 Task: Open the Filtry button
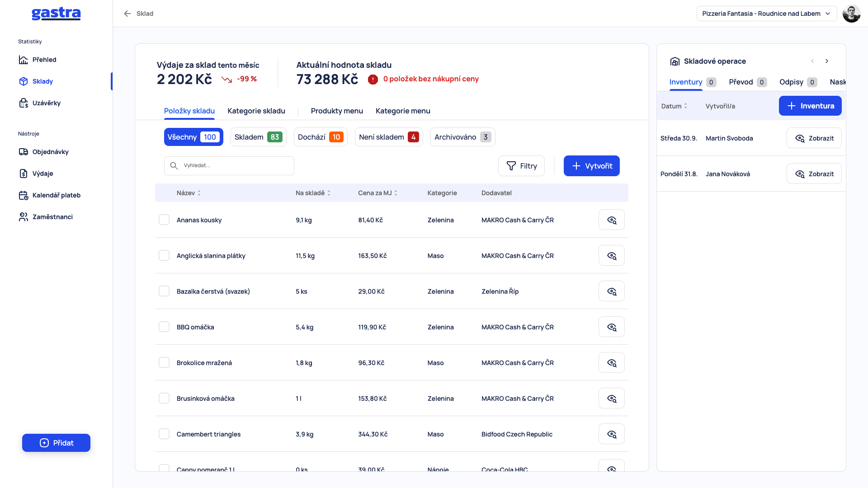[x=521, y=166]
